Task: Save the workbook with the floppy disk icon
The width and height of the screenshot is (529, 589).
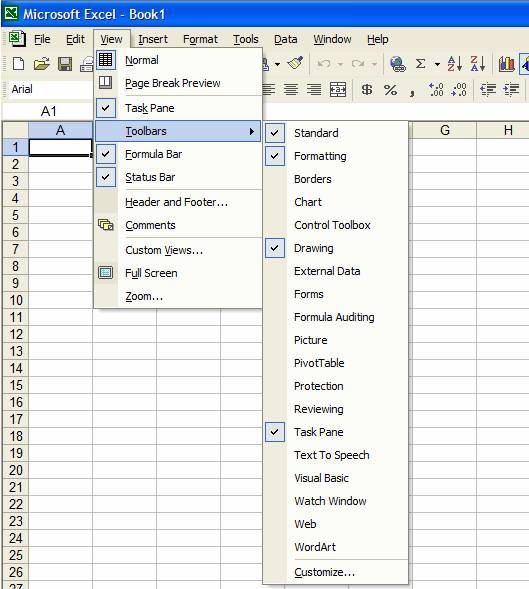Action: [65, 64]
